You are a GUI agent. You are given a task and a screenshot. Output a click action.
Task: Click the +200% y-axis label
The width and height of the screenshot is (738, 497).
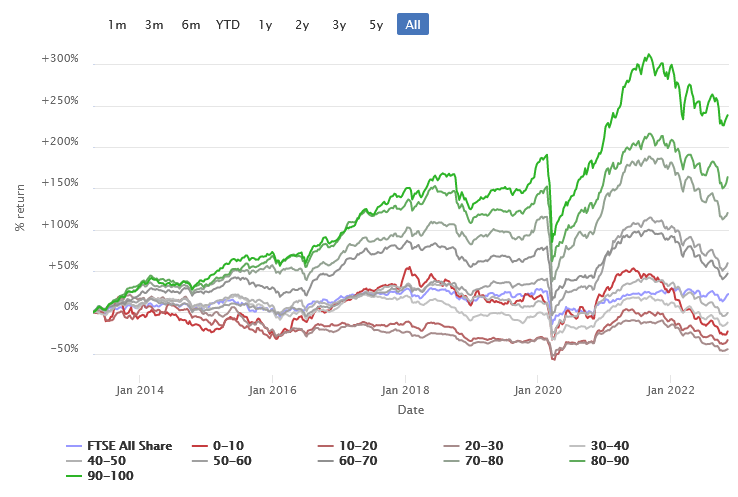pyautogui.click(x=60, y=142)
